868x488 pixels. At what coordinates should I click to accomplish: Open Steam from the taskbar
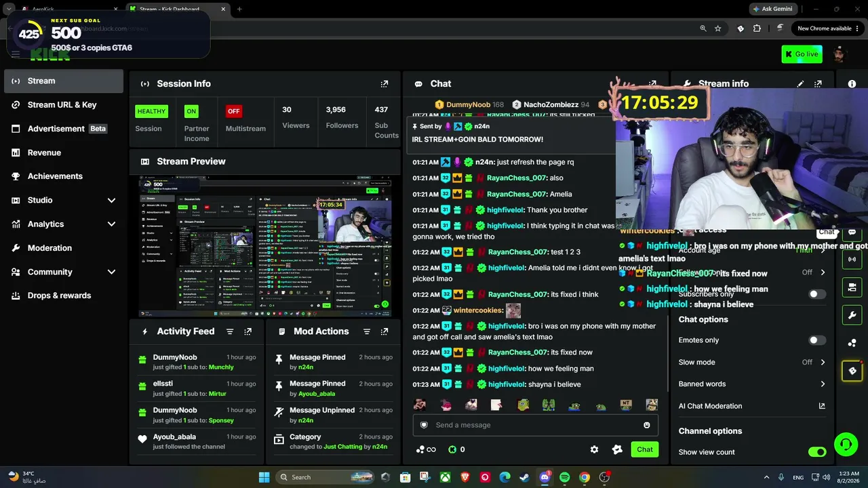pyautogui.click(x=525, y=477)
